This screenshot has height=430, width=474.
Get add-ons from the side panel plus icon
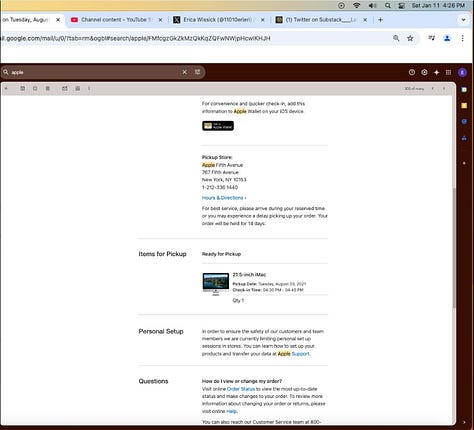pyautogui.click(x=464, y=163)
